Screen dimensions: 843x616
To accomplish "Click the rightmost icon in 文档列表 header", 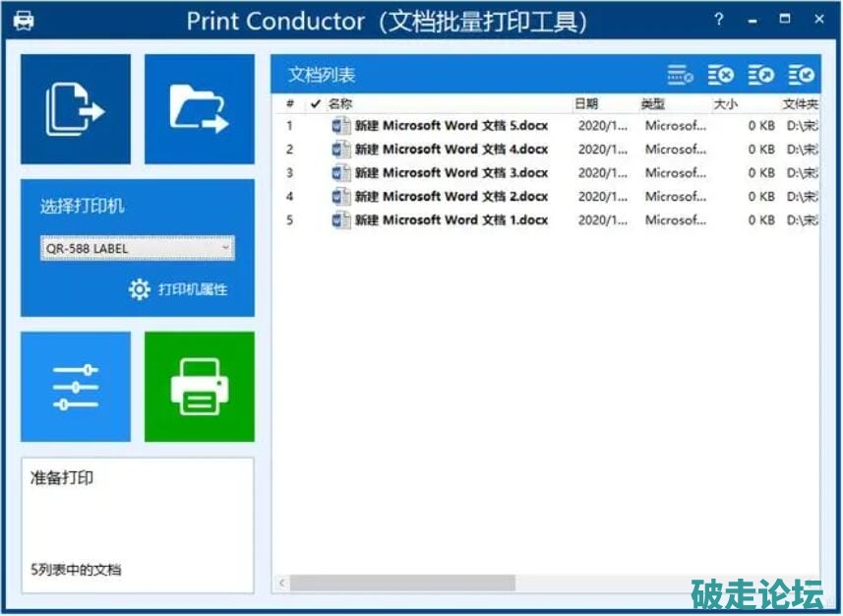I will point(802,75).
